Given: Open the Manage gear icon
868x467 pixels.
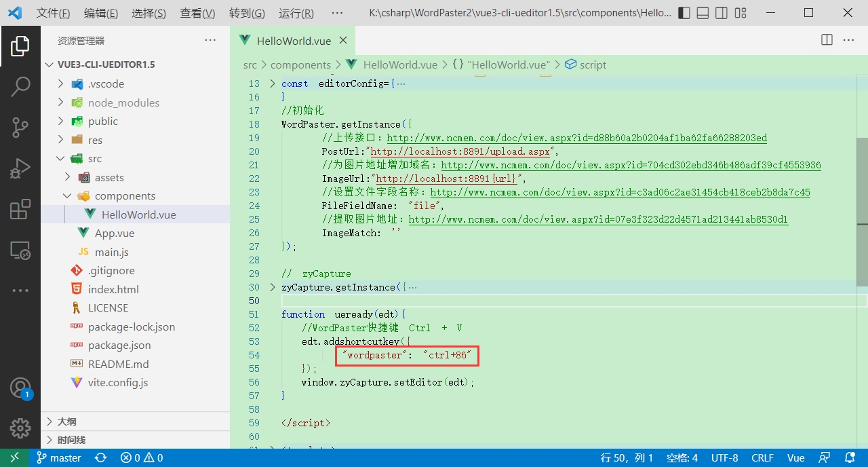Looking at the screenshot, I should click(20, 428).
